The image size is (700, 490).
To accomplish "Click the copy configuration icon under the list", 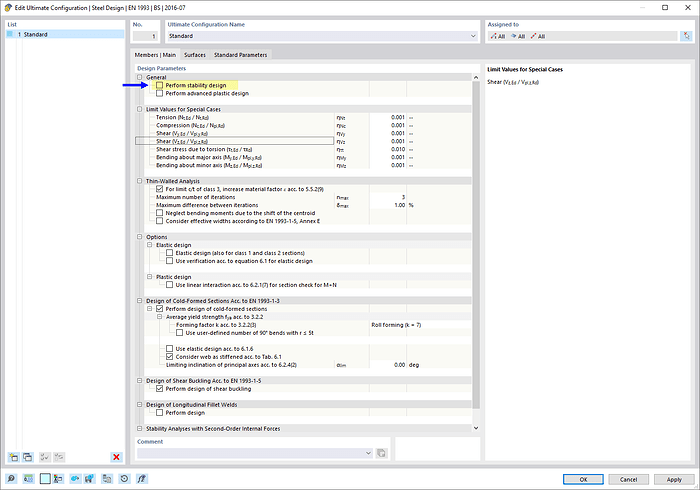I will click(28, 457).
